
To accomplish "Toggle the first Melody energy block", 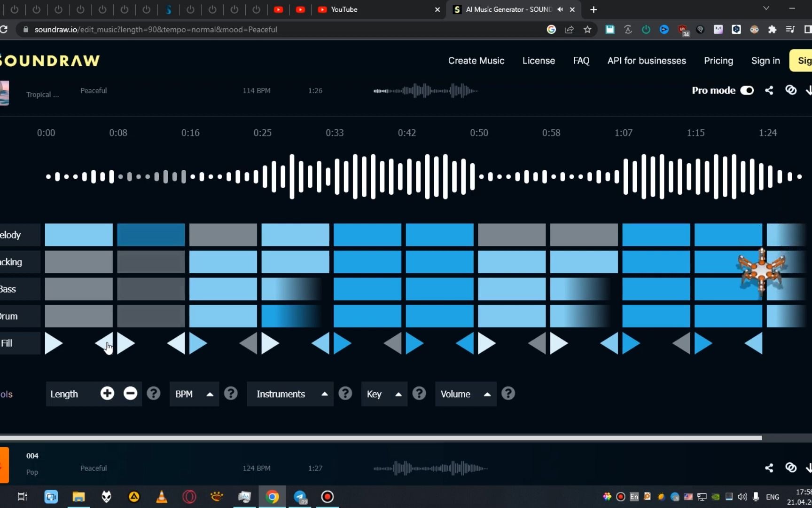I will pos(78,235).
